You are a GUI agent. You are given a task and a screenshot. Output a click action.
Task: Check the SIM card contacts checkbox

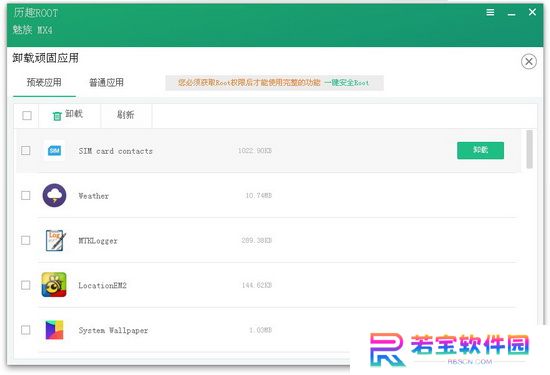(x=26, y=150)
